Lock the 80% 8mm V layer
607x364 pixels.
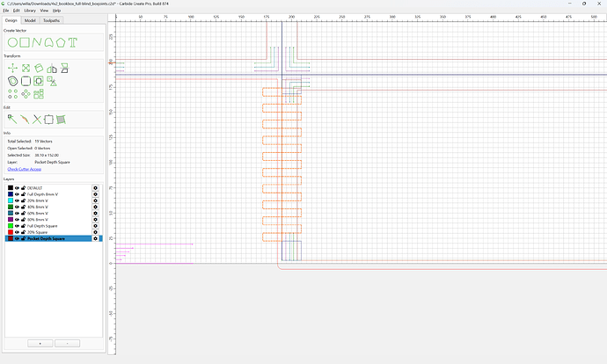23,220
